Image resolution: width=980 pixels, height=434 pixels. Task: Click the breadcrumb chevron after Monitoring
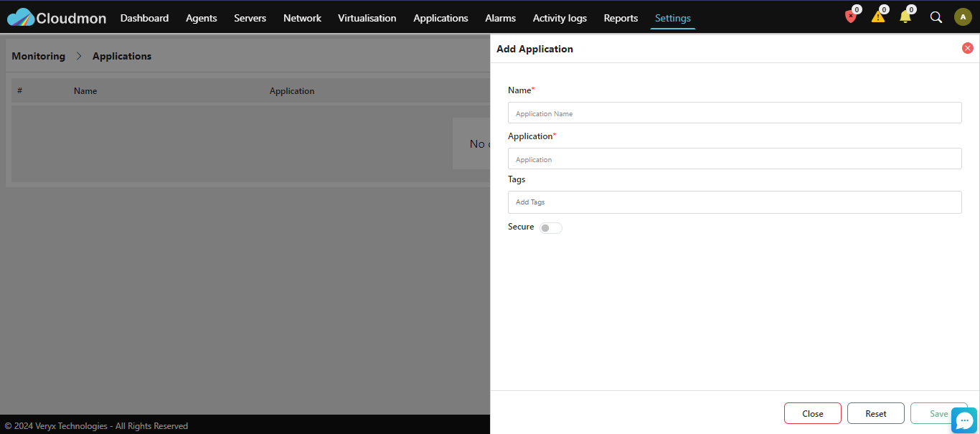(x=79, y=56)
